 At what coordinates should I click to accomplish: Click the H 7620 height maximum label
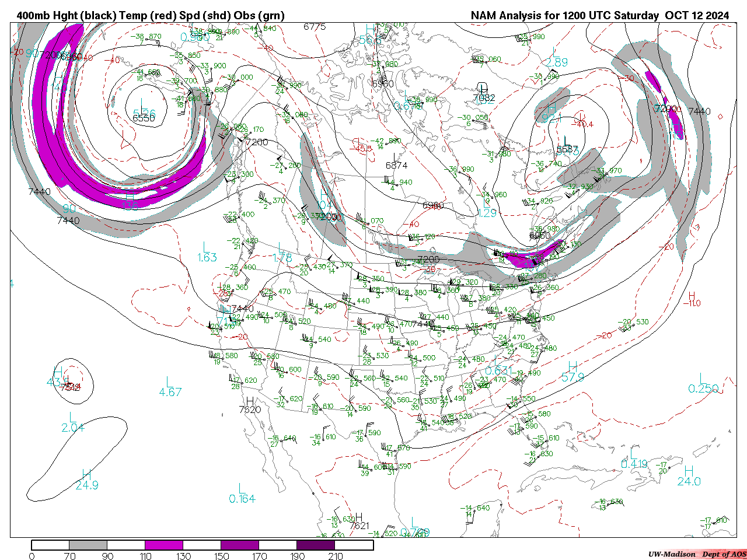click(x=250, y=405)
